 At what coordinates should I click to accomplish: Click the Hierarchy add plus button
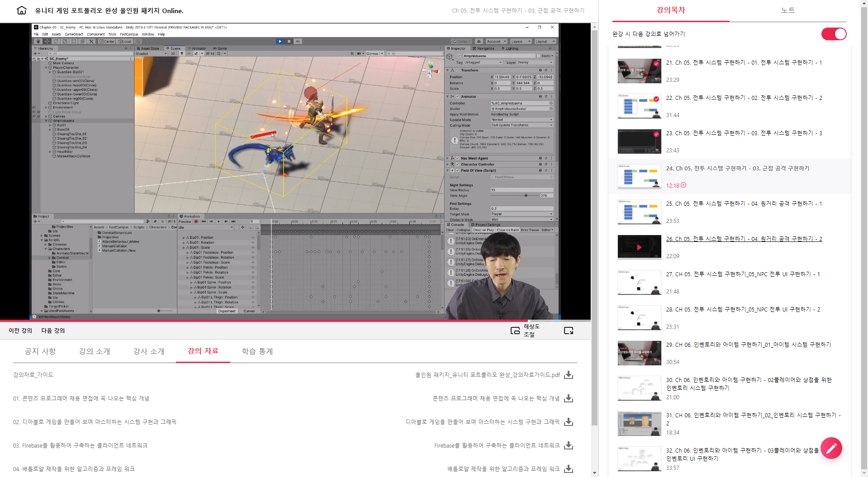click(x=36, y=53)
